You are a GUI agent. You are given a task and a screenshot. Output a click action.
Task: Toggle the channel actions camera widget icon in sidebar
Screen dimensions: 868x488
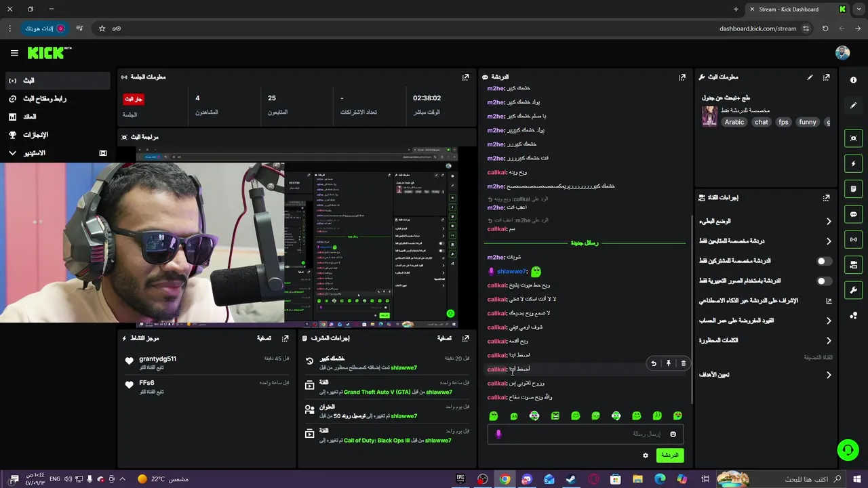(x=853, y=265)
